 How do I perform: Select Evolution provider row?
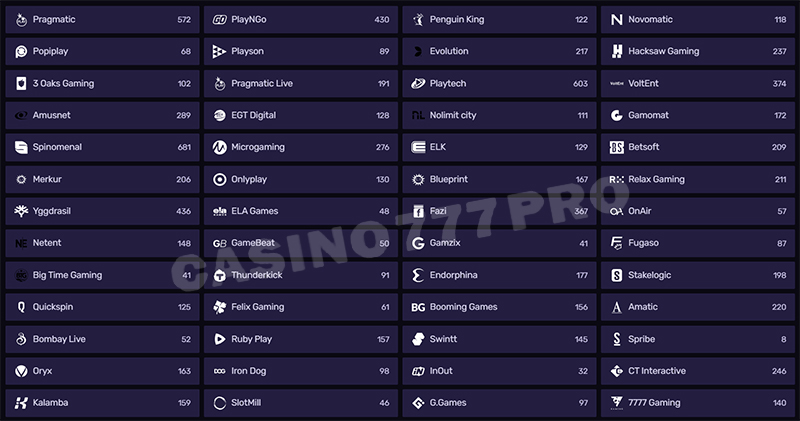(499, 51)
